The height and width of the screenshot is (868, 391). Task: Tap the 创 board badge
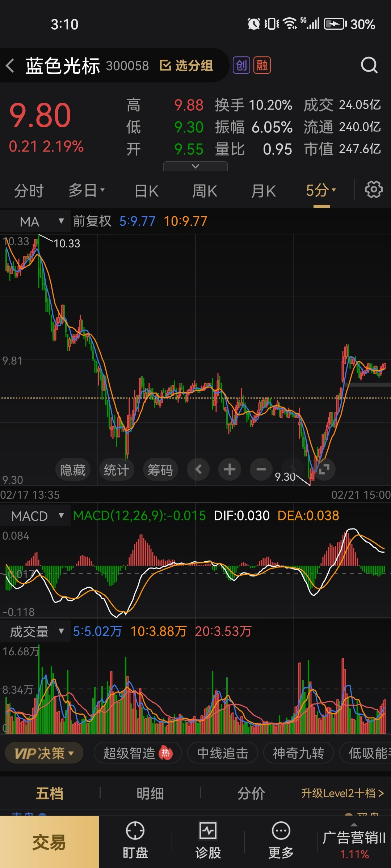(x=241, y=65)
